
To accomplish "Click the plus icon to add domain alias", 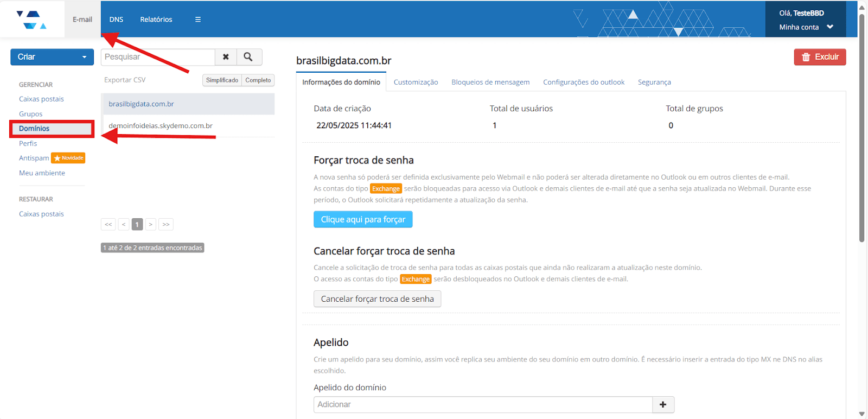I will [663, 404].
